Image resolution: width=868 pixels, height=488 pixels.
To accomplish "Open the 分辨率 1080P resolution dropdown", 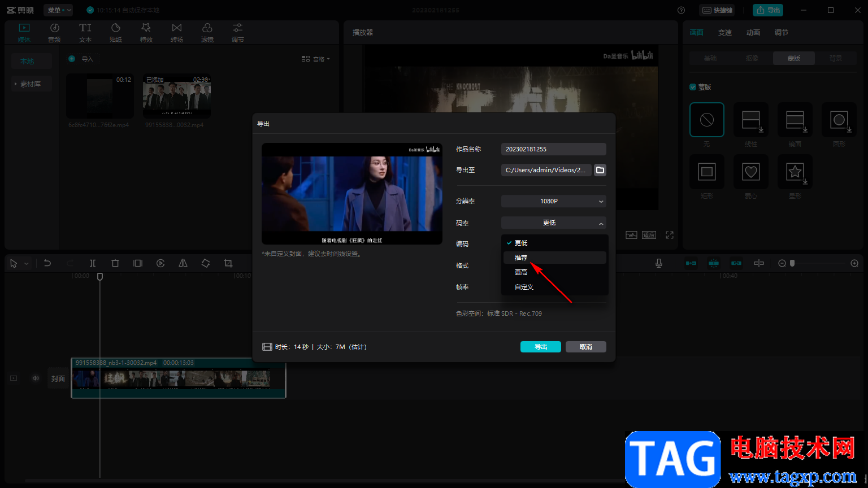I will click(x=554, y=201).
